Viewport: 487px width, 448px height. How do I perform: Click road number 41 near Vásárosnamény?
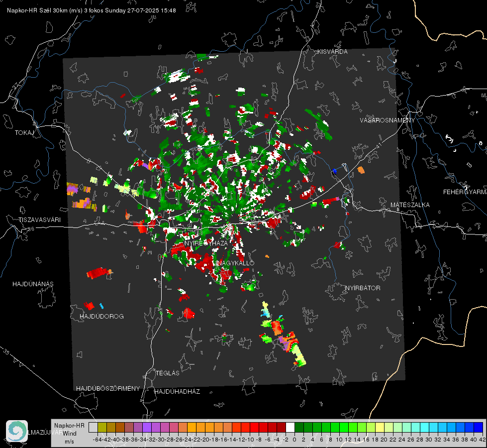[x=378, y=145]
